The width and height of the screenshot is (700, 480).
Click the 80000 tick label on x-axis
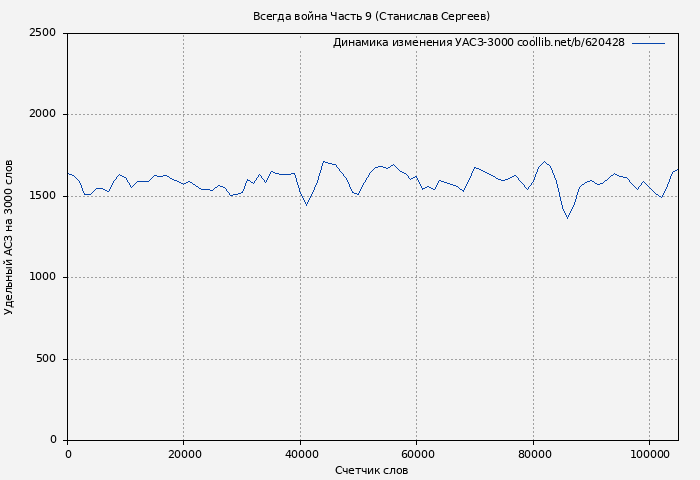533,454
